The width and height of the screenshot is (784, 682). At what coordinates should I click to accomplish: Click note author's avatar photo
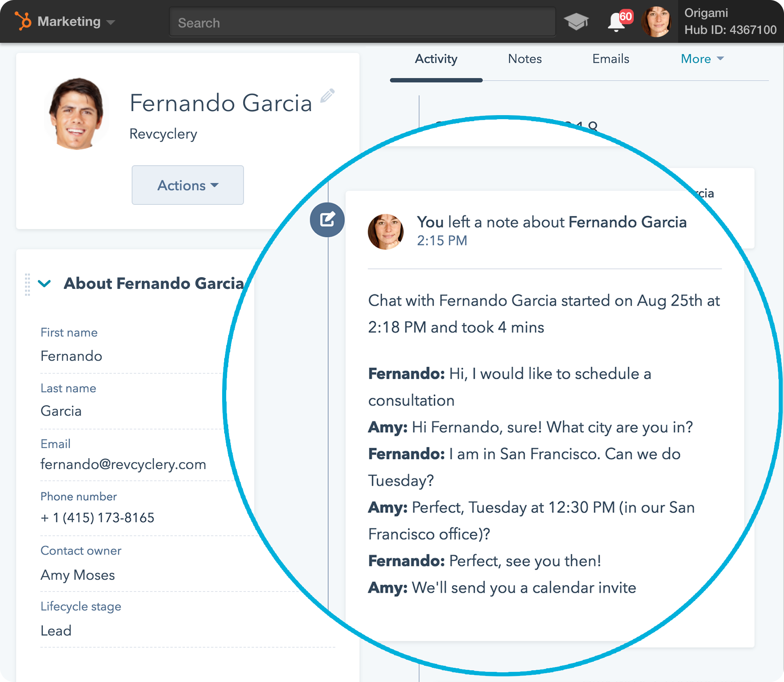385,232
